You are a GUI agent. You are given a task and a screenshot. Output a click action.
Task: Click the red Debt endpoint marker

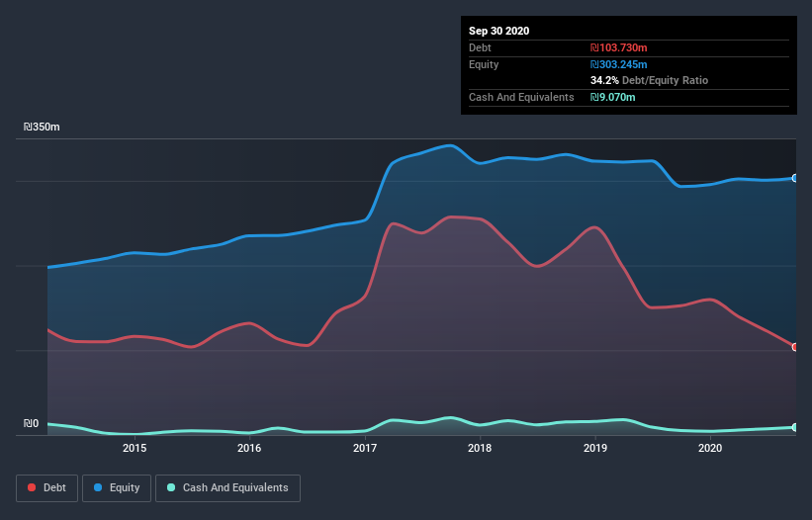795,347
